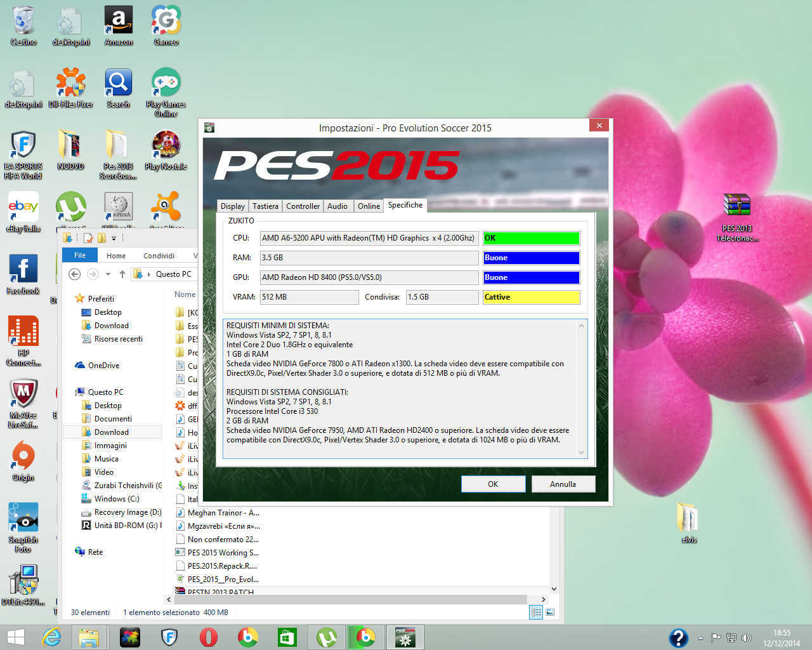This screenshot has width=812, height=650.
Task: Open the EA SPORTS FIFA World shortcut
Action: point(23,146)
